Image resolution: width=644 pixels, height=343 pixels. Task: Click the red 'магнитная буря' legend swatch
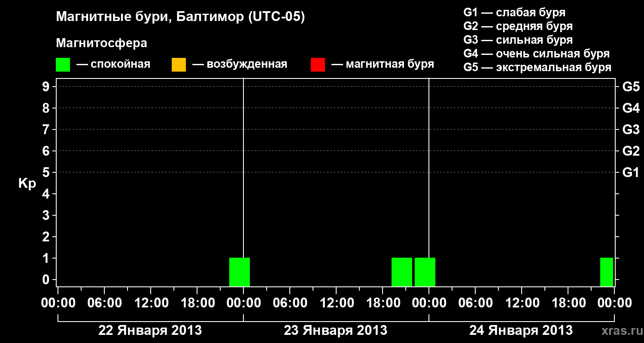tap(318, 65)
